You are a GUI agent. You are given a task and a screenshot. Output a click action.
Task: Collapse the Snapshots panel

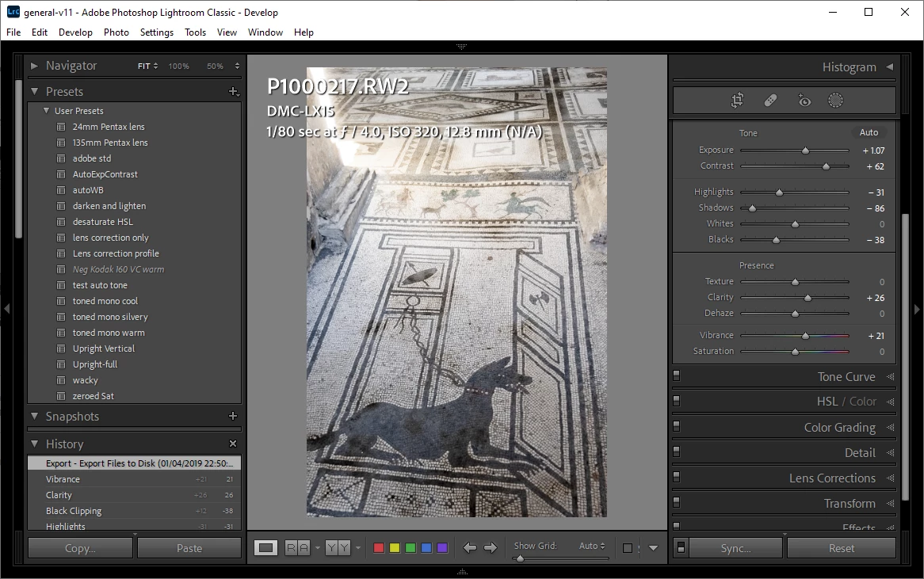point(34,416)
